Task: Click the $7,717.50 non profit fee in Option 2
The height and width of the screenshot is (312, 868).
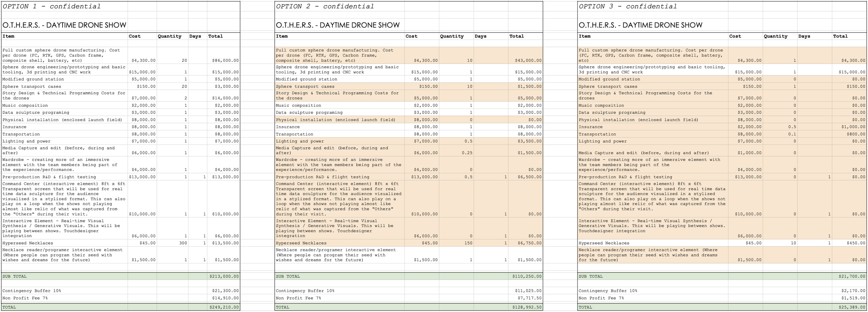Action: [529, 298]
